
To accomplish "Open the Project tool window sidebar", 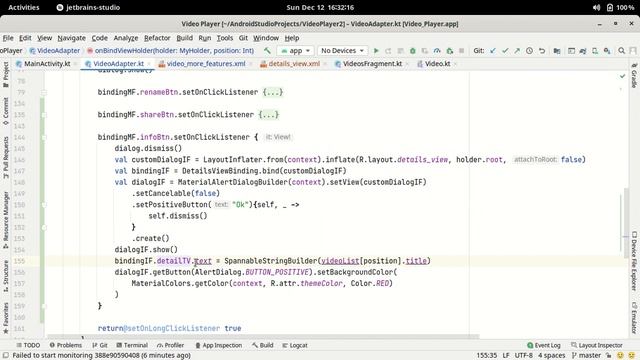I will point(6,75).
